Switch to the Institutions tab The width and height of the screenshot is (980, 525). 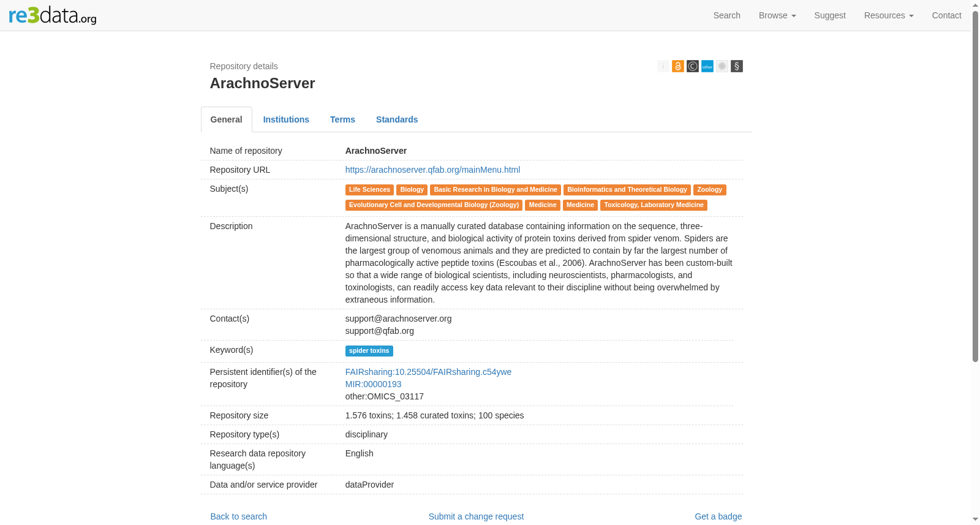[286, 119]
